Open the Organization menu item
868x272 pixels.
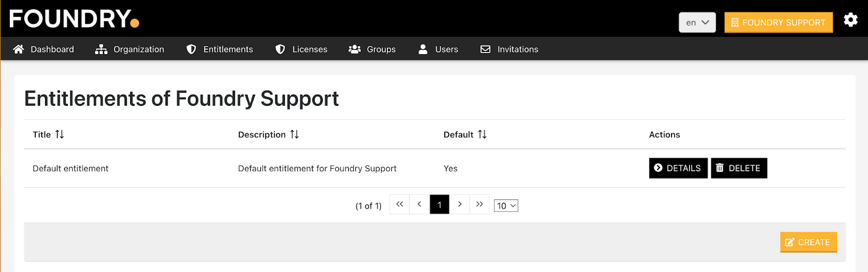pyautogui.click(x=130, y=49)
